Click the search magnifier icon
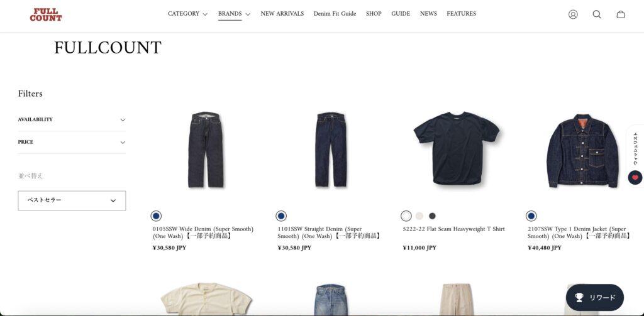Viewport: 644px width, 316px height. (x=597, y=14)
